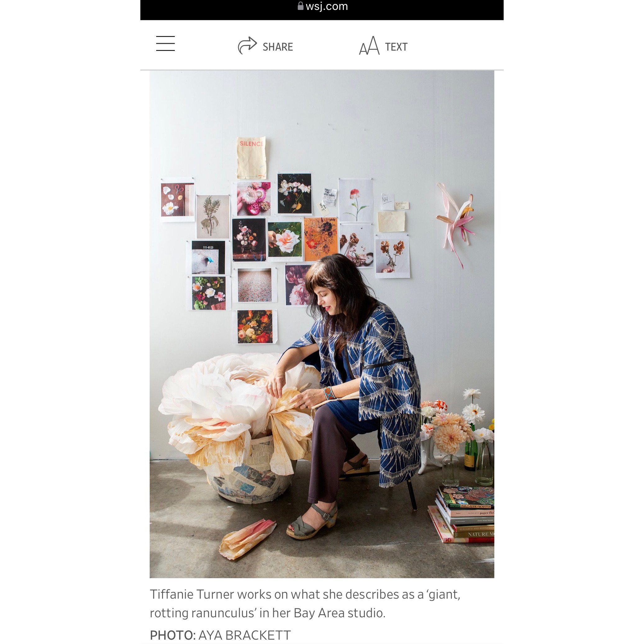Select the SHARE label
Viewport: 644px width, 644px height.
tap(278, 47)
